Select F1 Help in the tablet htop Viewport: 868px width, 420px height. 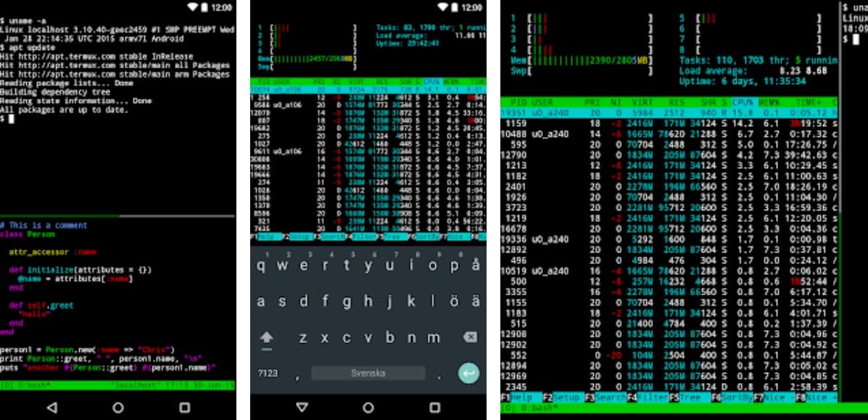point(521,398)
